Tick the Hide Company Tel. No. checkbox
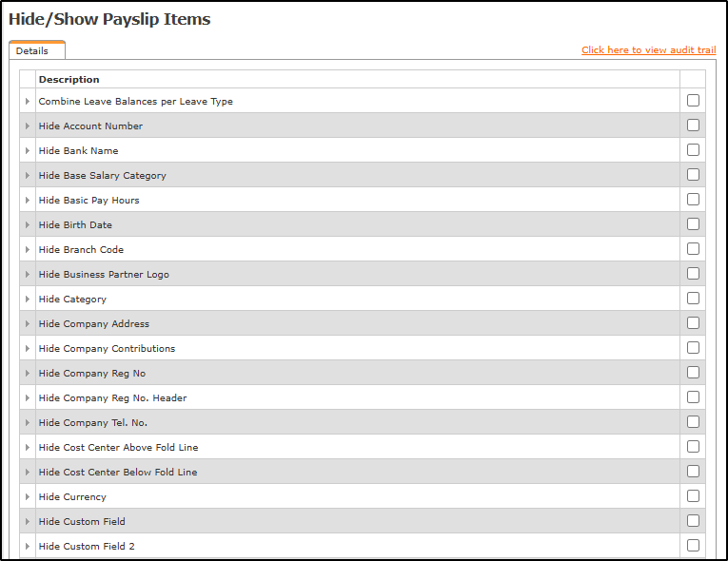 693,422
